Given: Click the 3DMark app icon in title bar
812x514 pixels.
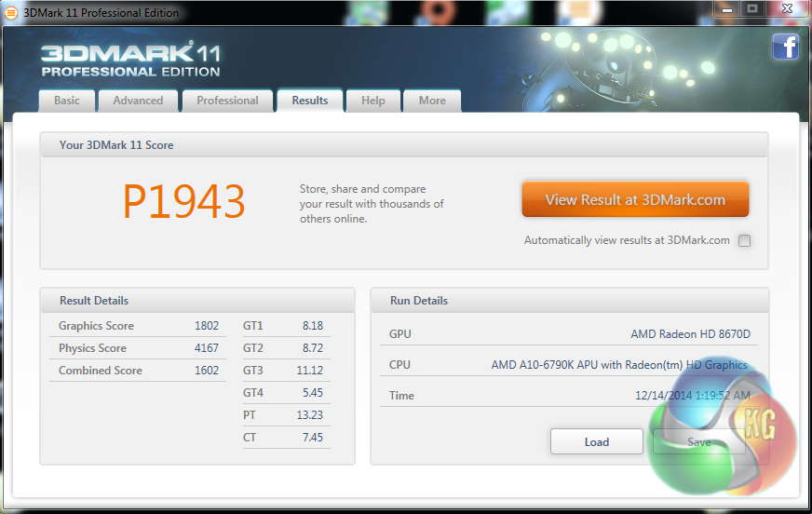Looking at the screenshot, I should click(11, 13).
